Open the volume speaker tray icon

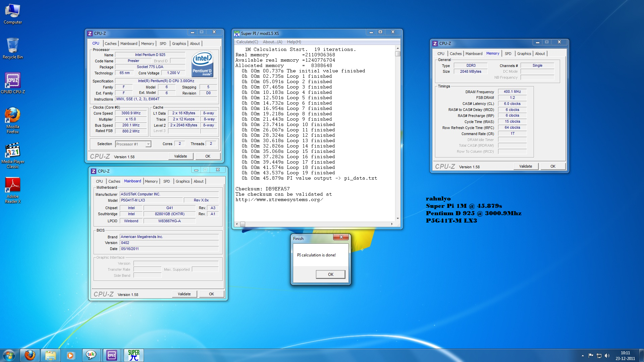pyautogui.click(x=607, y=356)
